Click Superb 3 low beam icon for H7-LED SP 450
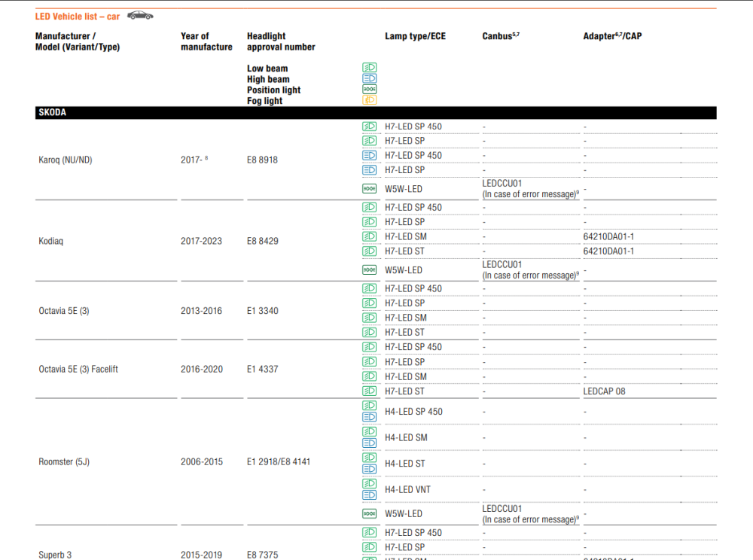This screenshot has width=753, height=560. point(369,533)
